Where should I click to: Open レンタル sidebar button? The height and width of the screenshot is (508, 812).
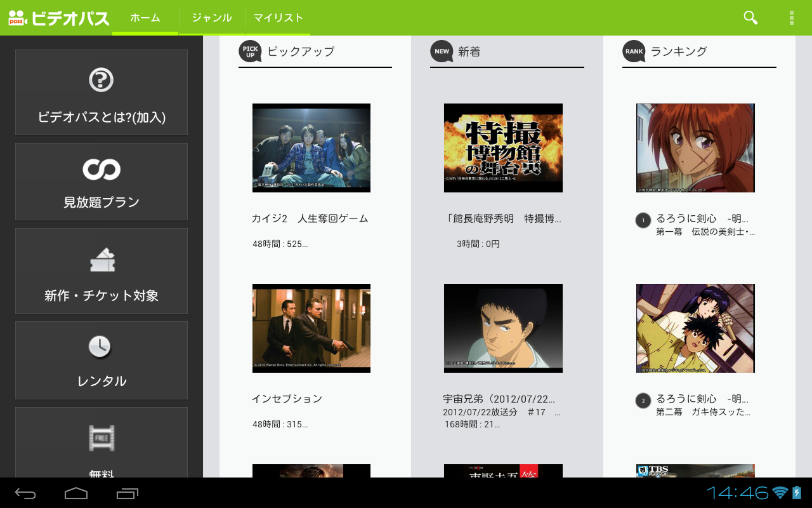[101, 360]
